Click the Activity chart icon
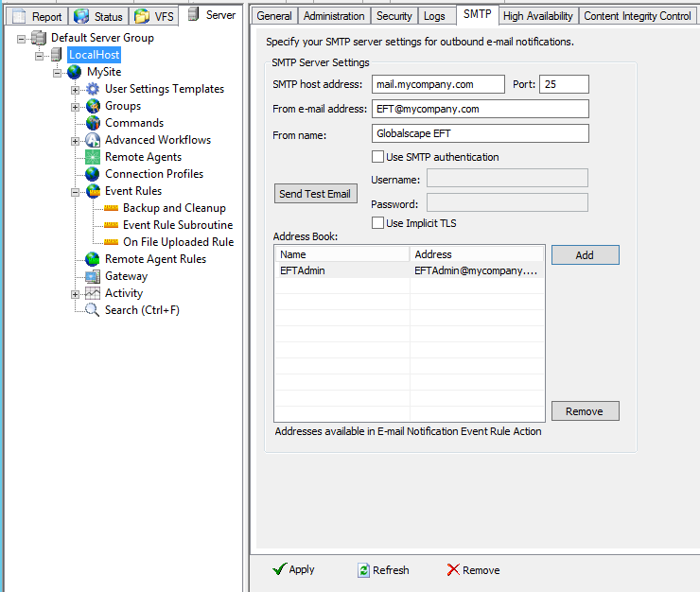Screen dimensions: 700x592 93,293
